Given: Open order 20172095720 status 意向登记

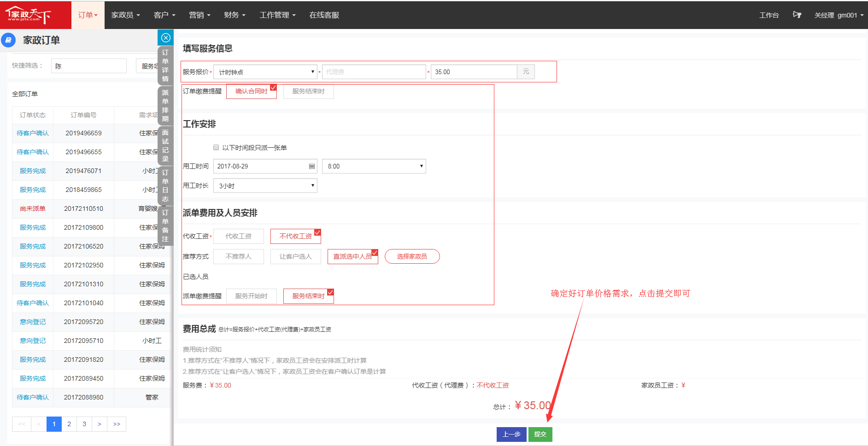Looking at the screenshot, I should click(33, 322).
